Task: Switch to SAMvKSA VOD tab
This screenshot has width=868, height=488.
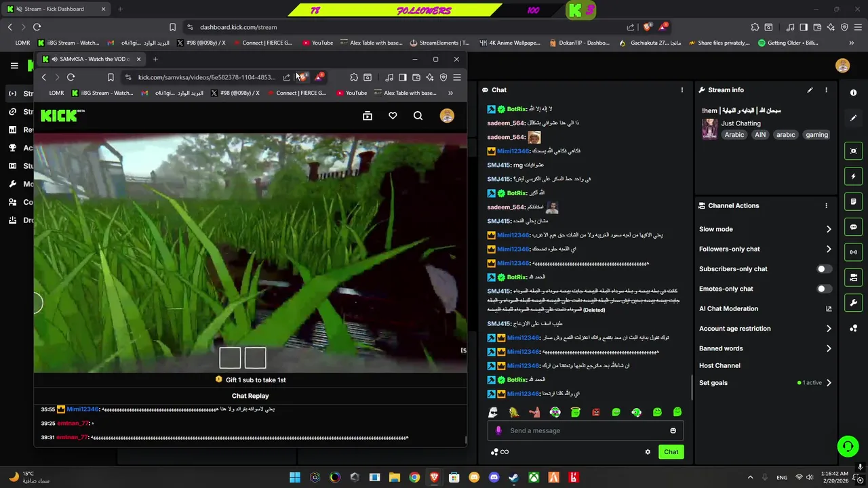Action: point(91,59)
